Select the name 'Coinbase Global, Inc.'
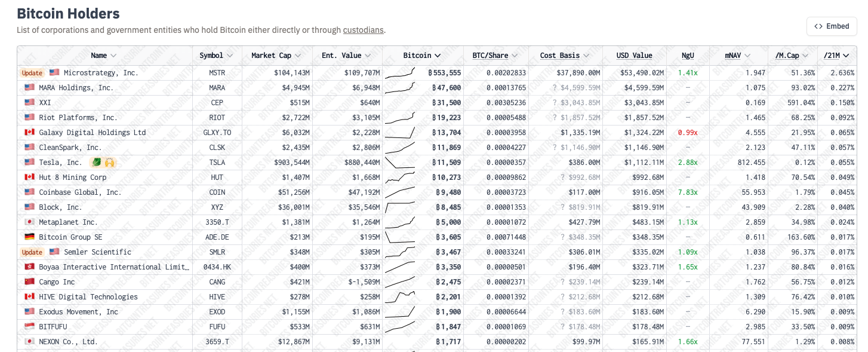This screenshot has width=868, height=352. click(x=80, y=192)
